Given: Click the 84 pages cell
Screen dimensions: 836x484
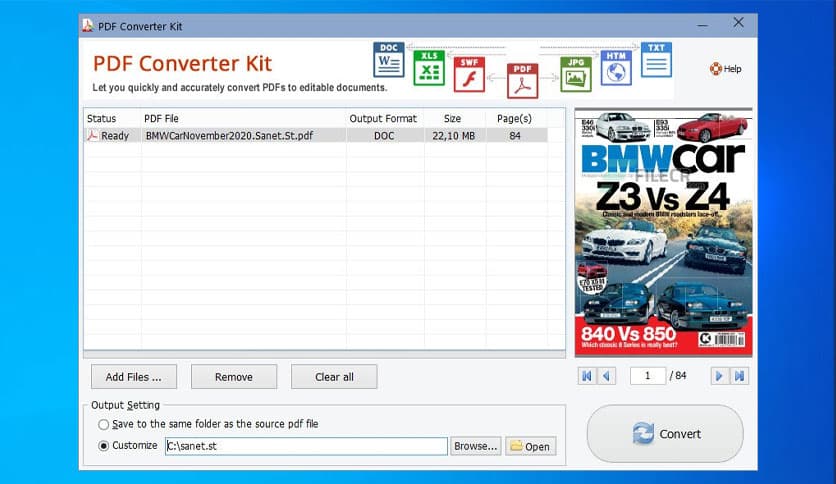Looking at the screenshot, I should click(x=515, y=135).
